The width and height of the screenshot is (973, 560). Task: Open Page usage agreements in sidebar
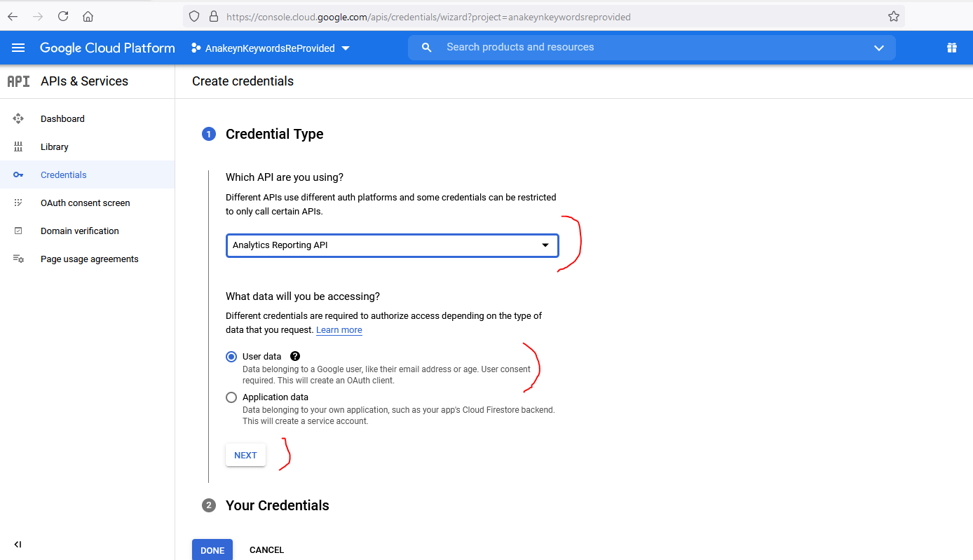click(x=90, y=259)
